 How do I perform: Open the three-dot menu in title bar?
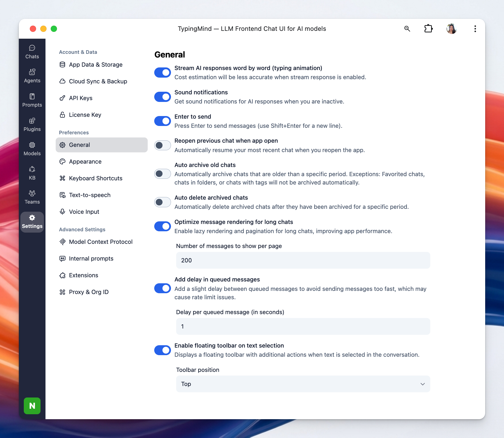(475, 28)
